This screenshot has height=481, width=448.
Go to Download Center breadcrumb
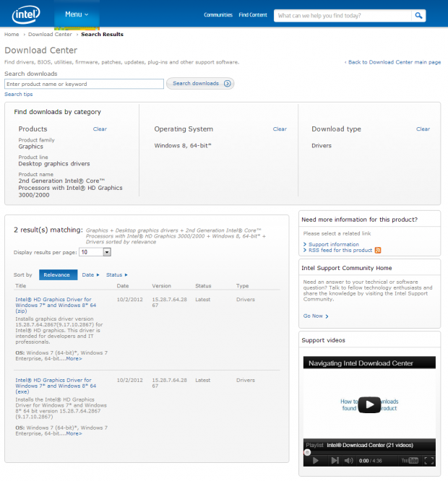click(50, 35)
